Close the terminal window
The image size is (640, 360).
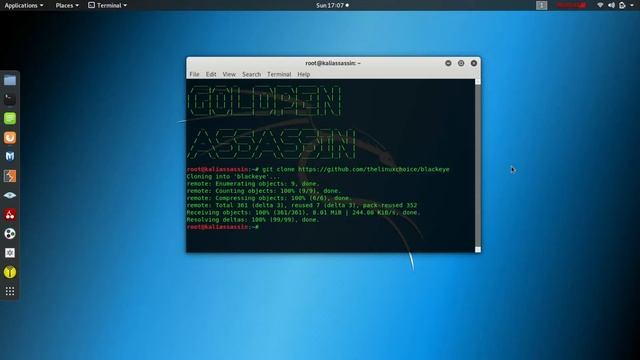click(x=473, y=63)
